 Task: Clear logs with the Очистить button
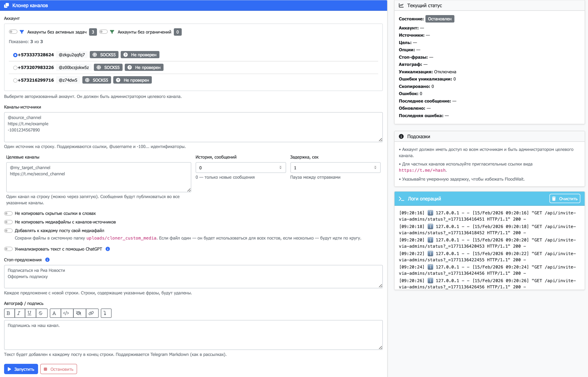(565, 199)
